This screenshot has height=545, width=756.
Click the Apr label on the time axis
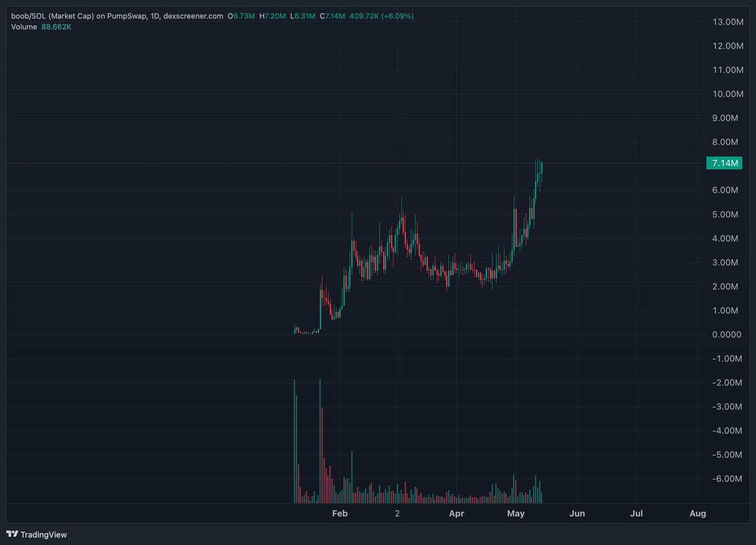pyautogui.click(x=457, y=513)
